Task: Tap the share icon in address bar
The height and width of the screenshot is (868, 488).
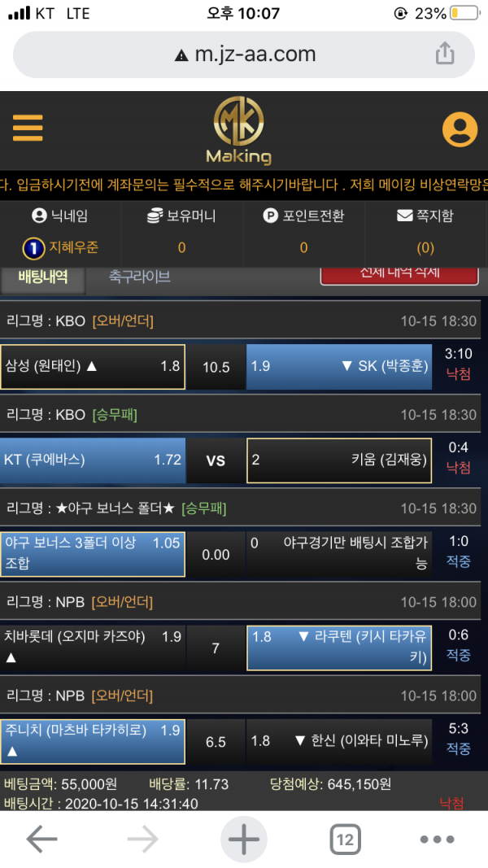Action: (445, 54)
